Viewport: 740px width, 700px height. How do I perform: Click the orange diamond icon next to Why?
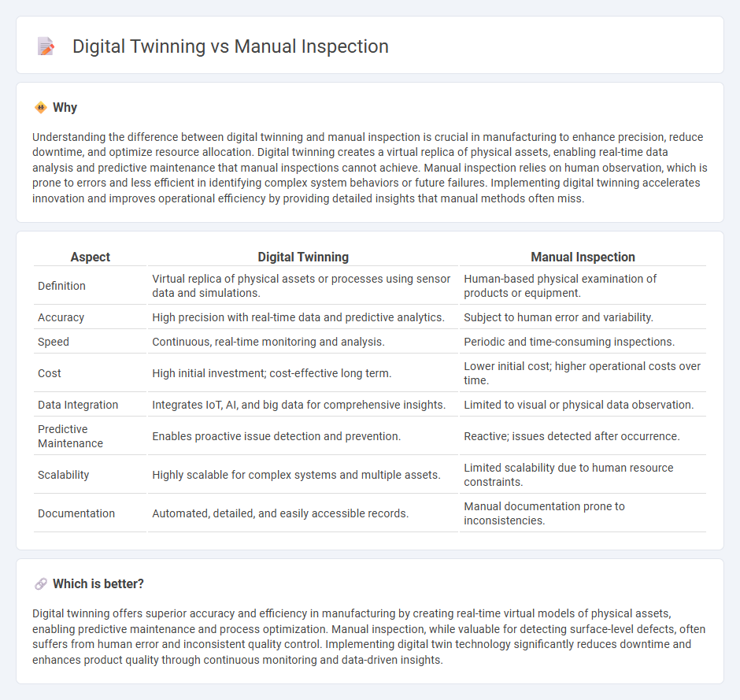(x=41, y=108)
